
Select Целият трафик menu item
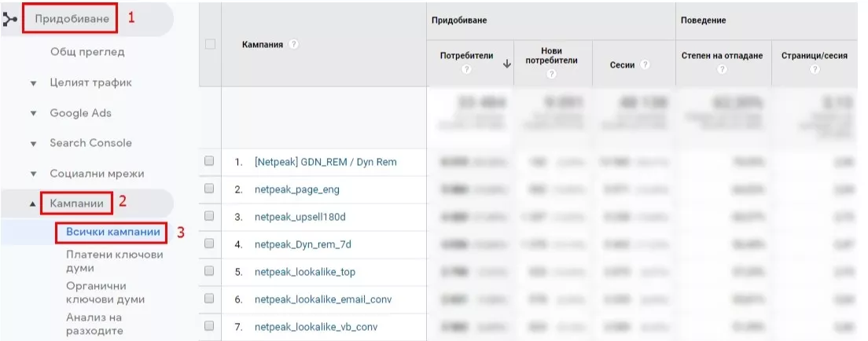pyautogui.click(x=90, y=82)
